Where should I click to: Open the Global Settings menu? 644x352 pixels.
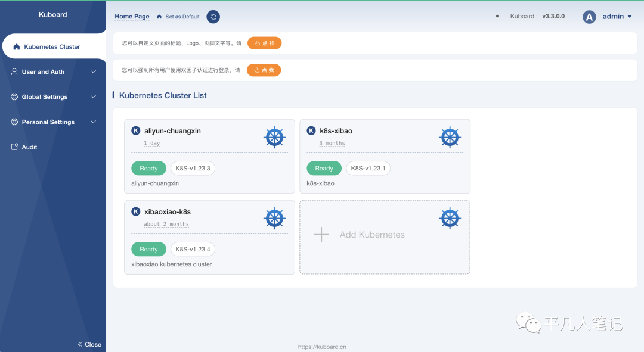(53, 97)
